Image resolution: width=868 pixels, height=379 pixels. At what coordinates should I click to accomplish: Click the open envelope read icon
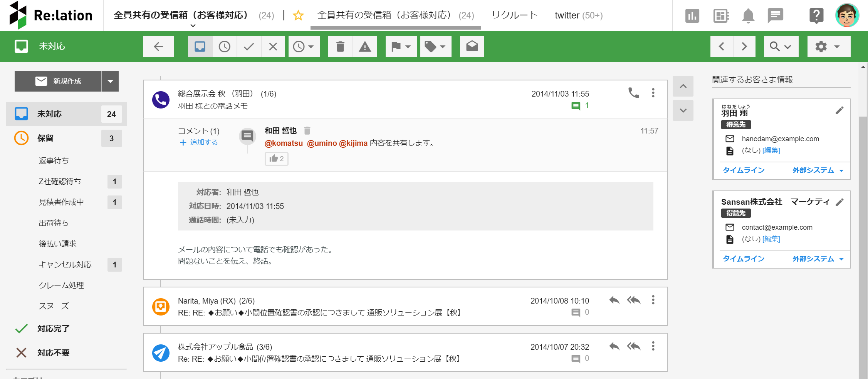472,47
